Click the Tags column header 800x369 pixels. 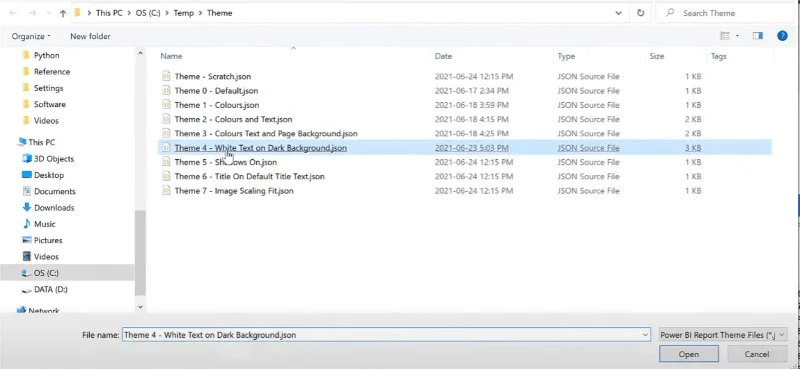pyautogui.click(x=718, y=56)
